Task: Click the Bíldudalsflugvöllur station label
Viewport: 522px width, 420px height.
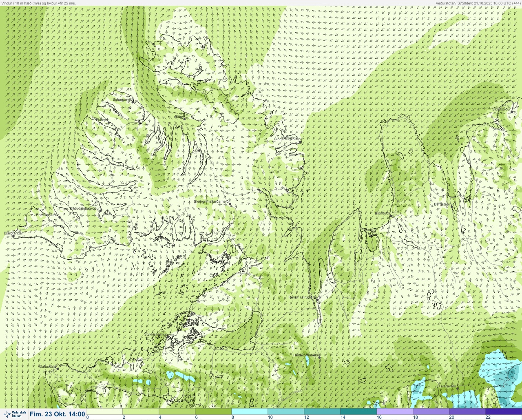Action: click(85, 208)
